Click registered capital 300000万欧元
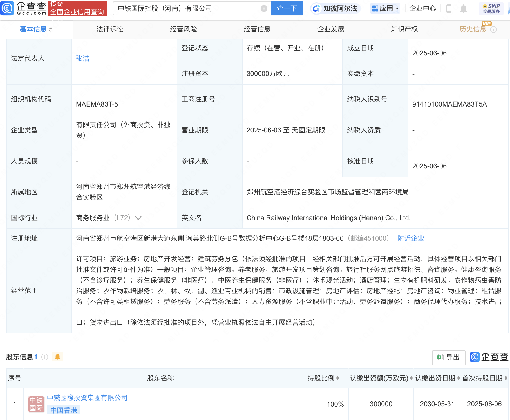 point(268,74)
